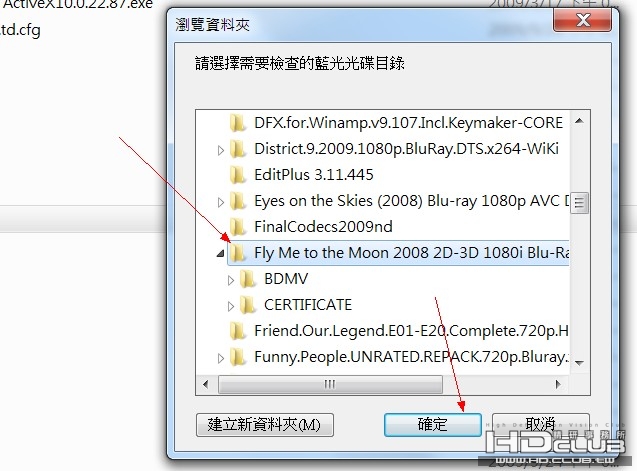637x471 pixels.
Task: Select the FinalCodecs2009nd folder name
Action: pos(323,227)
